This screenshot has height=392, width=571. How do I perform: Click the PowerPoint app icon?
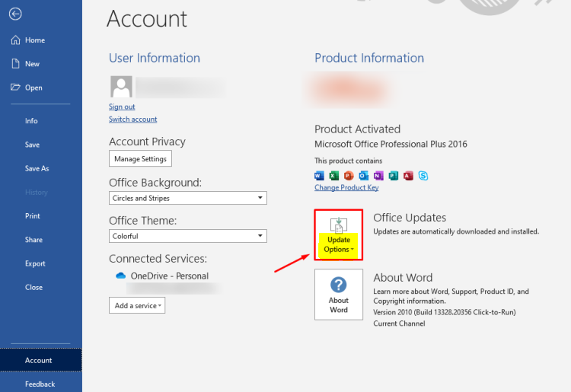(x=349, y=176)
